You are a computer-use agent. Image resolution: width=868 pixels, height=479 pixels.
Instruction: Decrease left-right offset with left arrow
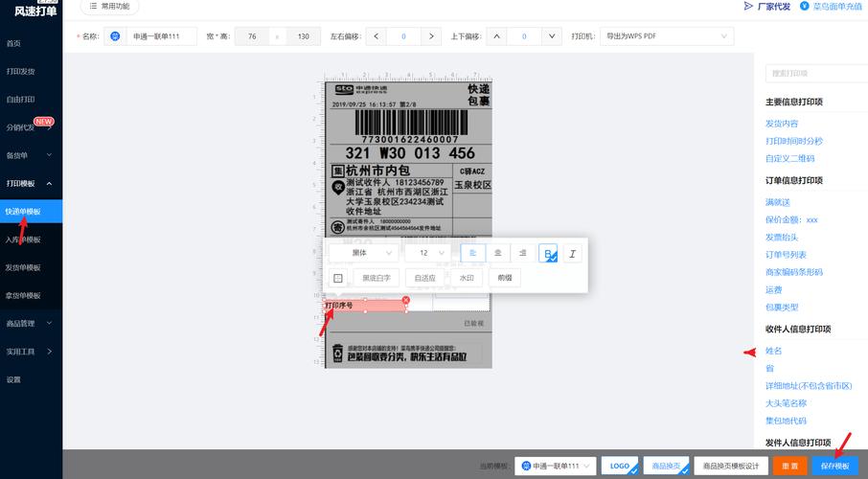[377, 36]
